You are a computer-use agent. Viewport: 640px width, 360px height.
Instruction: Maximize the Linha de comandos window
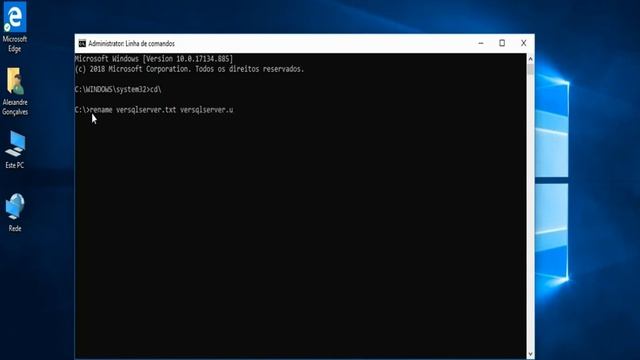point(502,43)
